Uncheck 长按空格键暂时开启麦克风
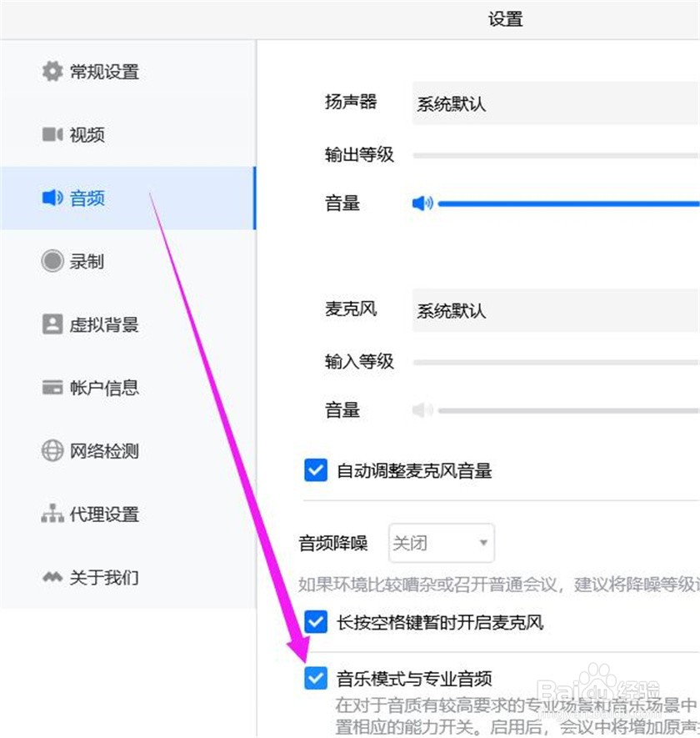The height and width of the screenshot is (738, 700). click(315, 622)
